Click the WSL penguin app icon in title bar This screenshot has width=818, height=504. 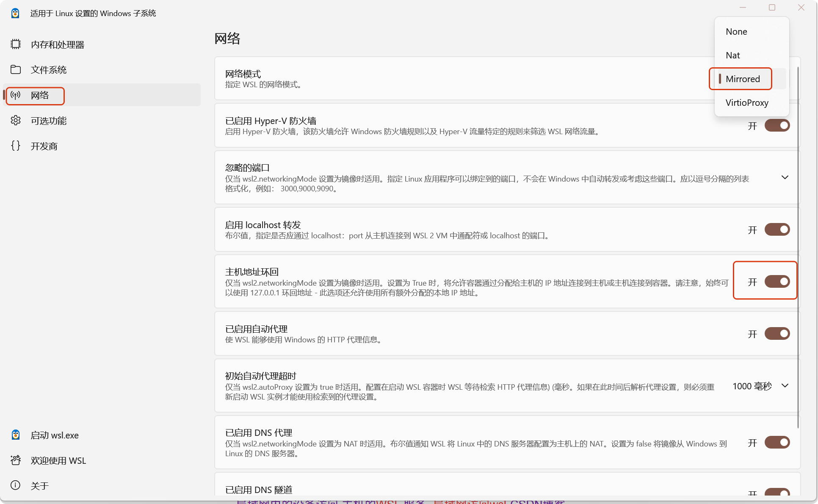15,13
